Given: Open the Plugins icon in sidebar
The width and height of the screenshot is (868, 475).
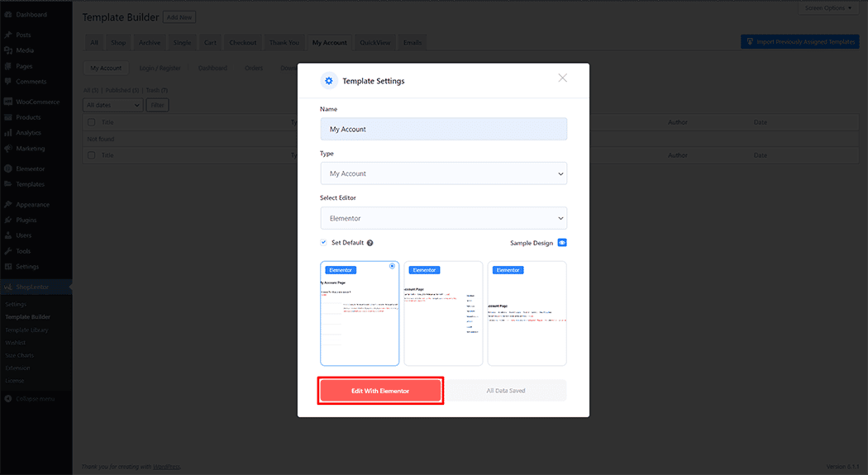Looking at the screenshot, I should (x=7, y=220).
